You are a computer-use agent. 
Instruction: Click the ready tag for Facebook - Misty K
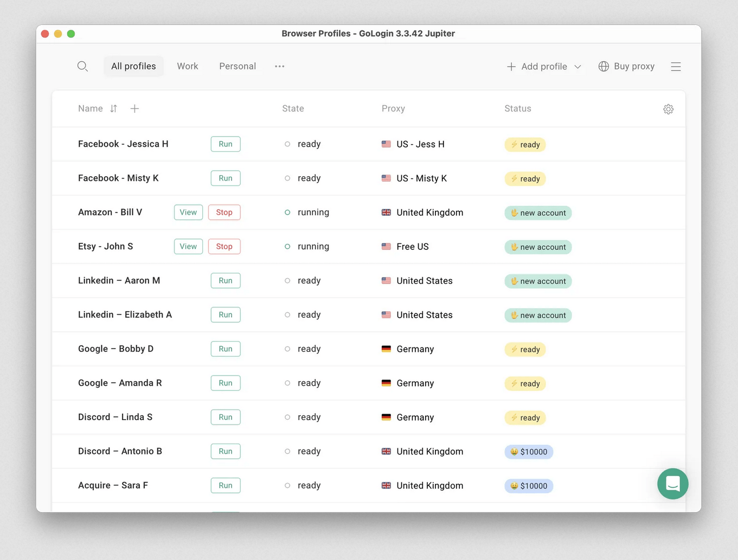[525, 179]
